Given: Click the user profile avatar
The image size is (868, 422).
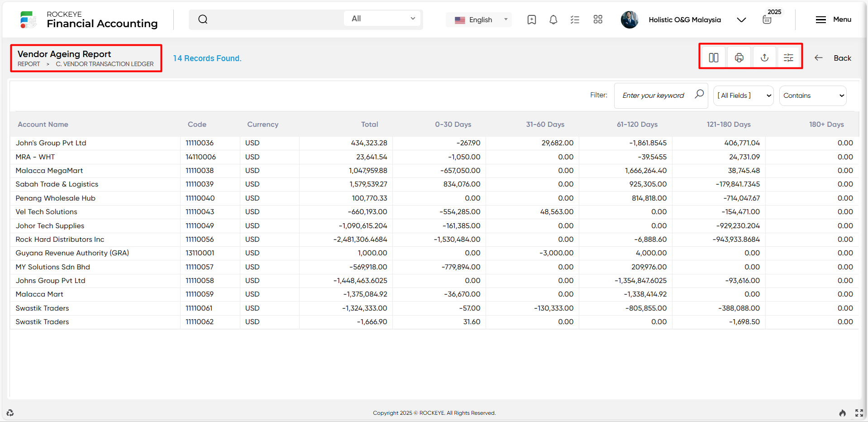Looking at the screenshot, I should (630, 19).
